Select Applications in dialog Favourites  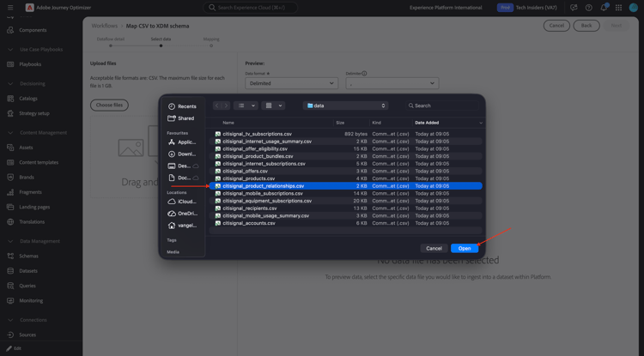pyautogui.click(x=182, y=142)
